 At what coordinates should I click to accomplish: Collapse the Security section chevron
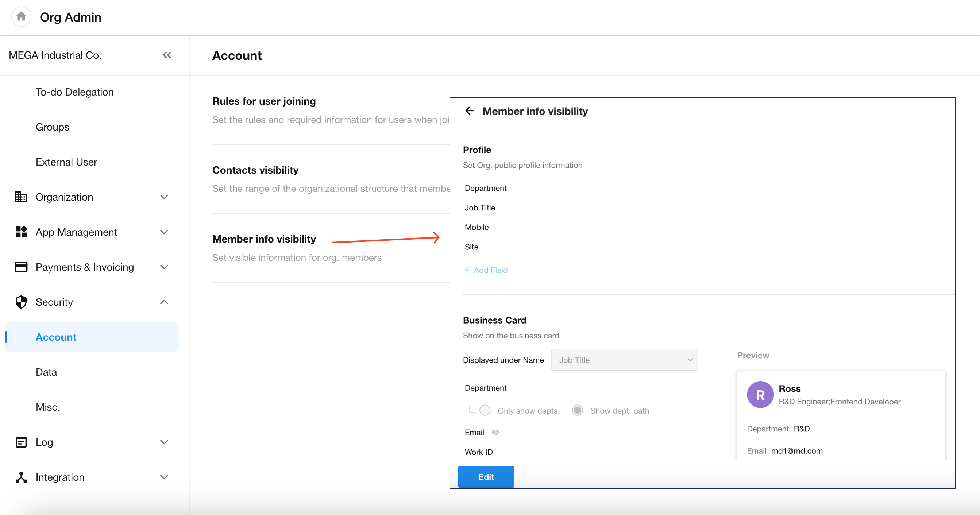coord(164,302)
